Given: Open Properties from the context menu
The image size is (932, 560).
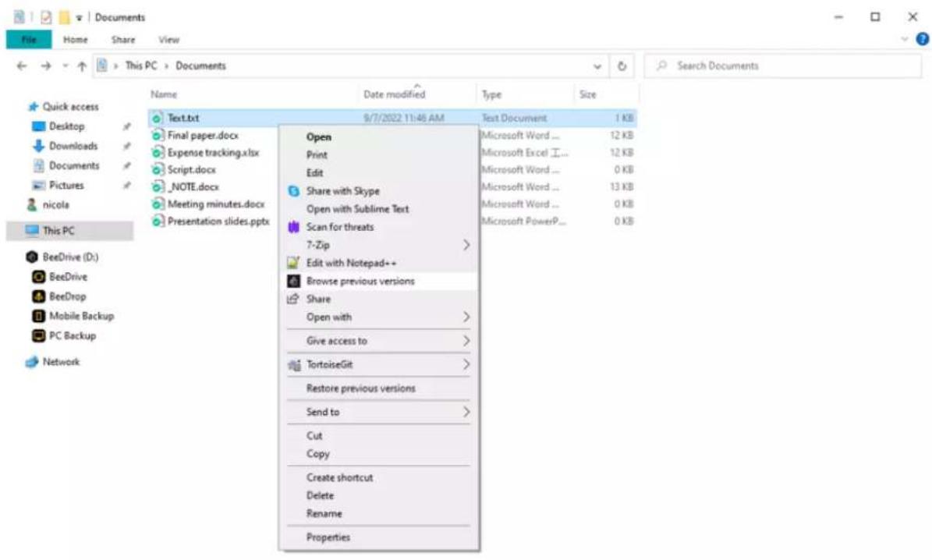Looking at the screenshot, I should click(328, 537).
